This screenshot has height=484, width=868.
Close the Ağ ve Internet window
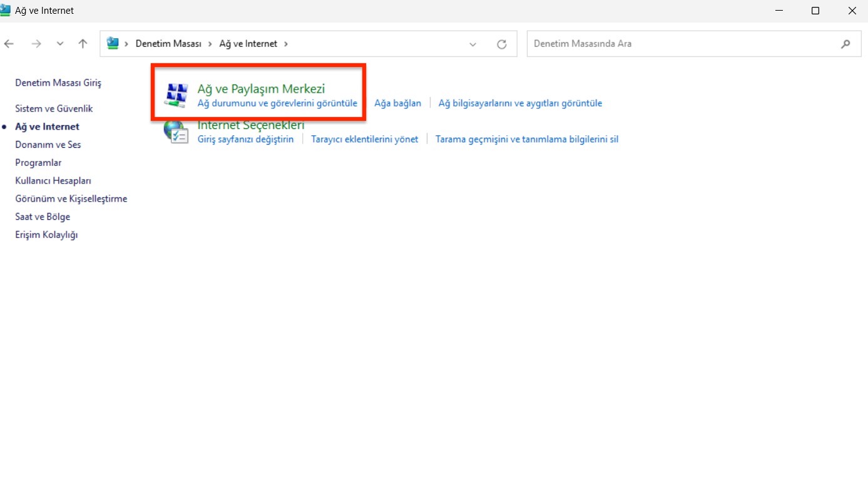[852, 11]
